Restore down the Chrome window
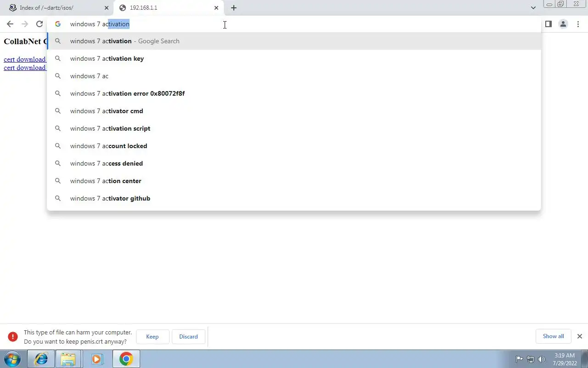The width and height of the screenshot is (588, 368). point(560,4)
